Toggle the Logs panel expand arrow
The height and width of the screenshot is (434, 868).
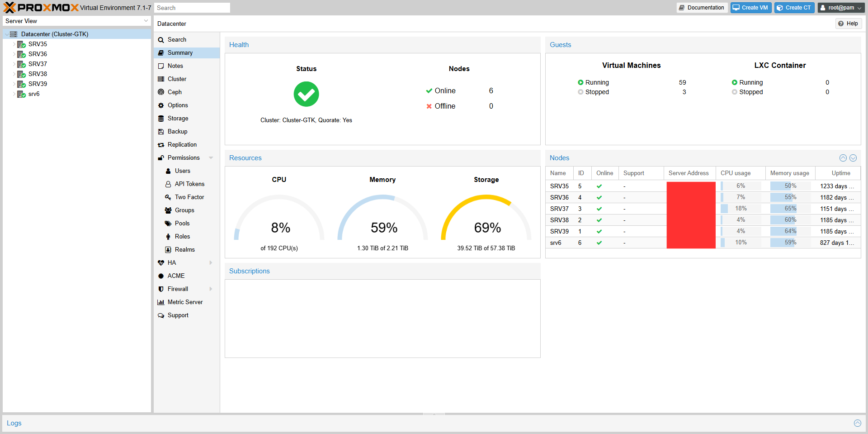(x=857, y=423)
